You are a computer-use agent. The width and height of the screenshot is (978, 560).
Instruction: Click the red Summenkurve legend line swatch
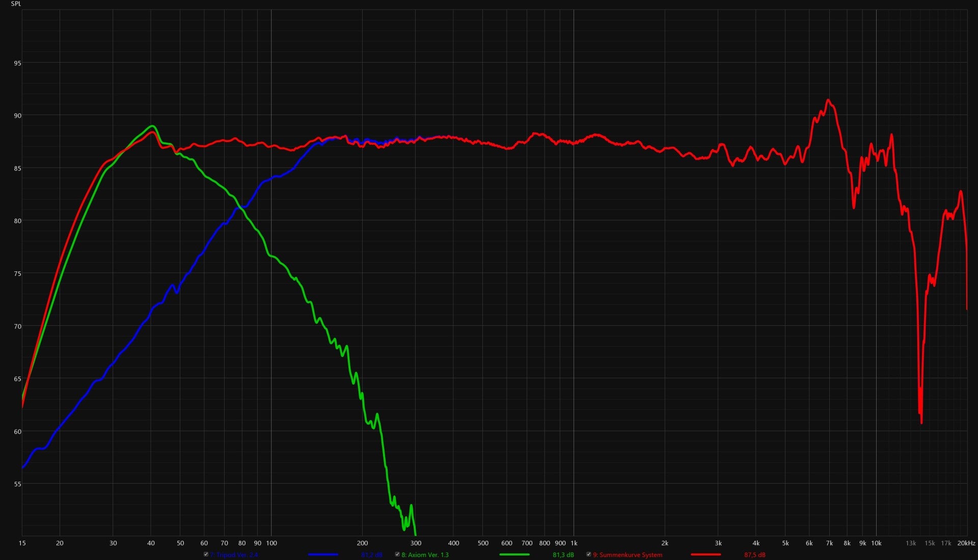(x=706, y=555)
